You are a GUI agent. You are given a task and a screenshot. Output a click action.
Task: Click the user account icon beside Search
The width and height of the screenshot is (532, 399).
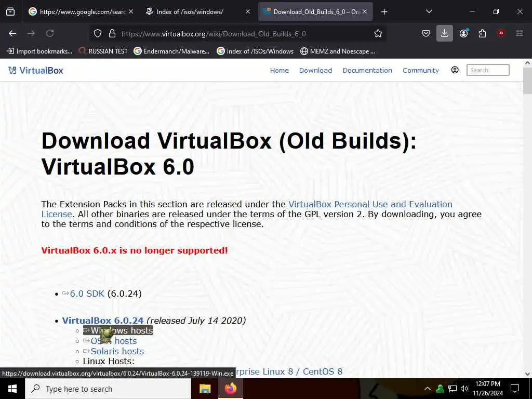455,70
